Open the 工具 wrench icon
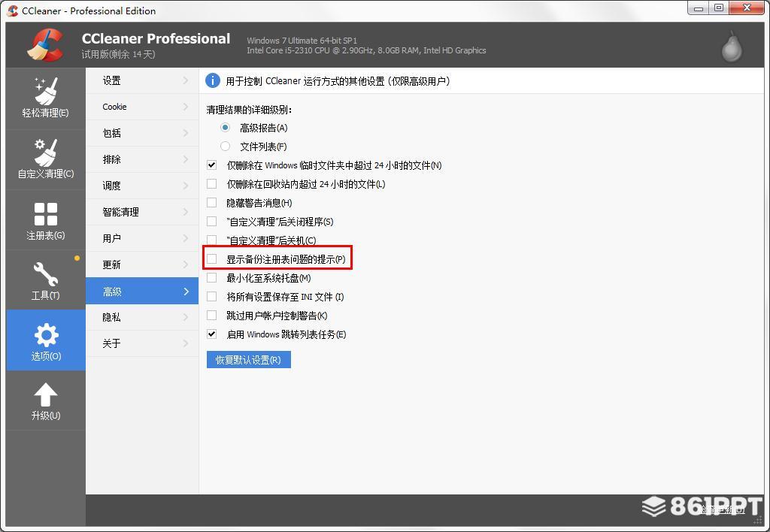Image resolution: width=770 pixels, height=532 pixels. tap(46, 274)
